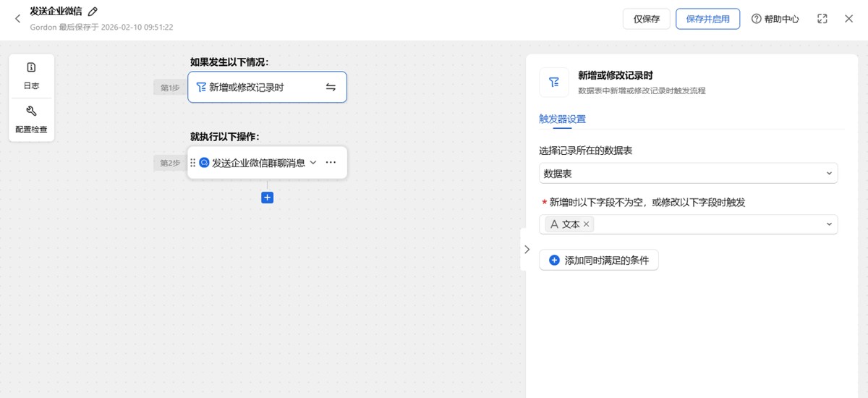Viewport: 868px width, 398px height.
Task: Open configuration check (配置检查) tool
Action: pos(31,120)
